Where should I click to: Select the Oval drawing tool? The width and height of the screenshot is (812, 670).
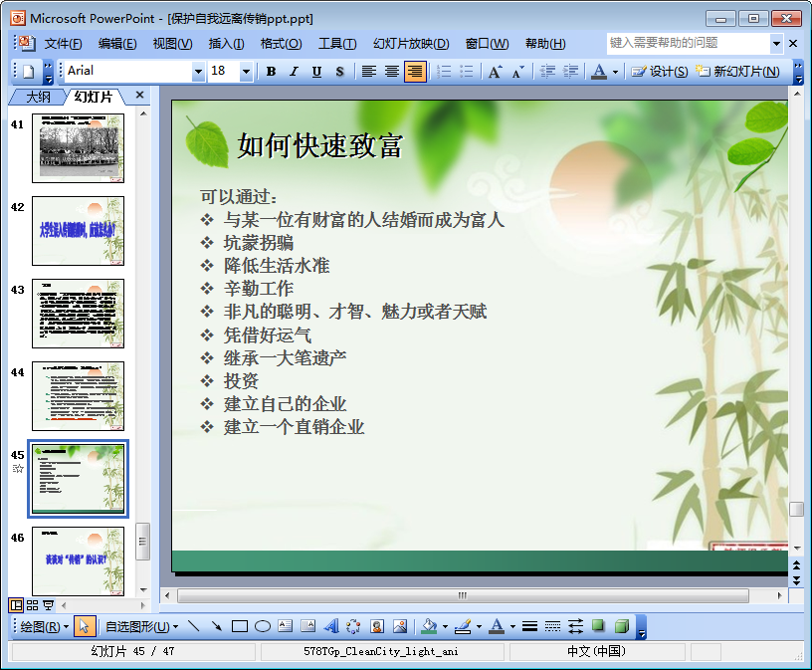click(263, 626)
